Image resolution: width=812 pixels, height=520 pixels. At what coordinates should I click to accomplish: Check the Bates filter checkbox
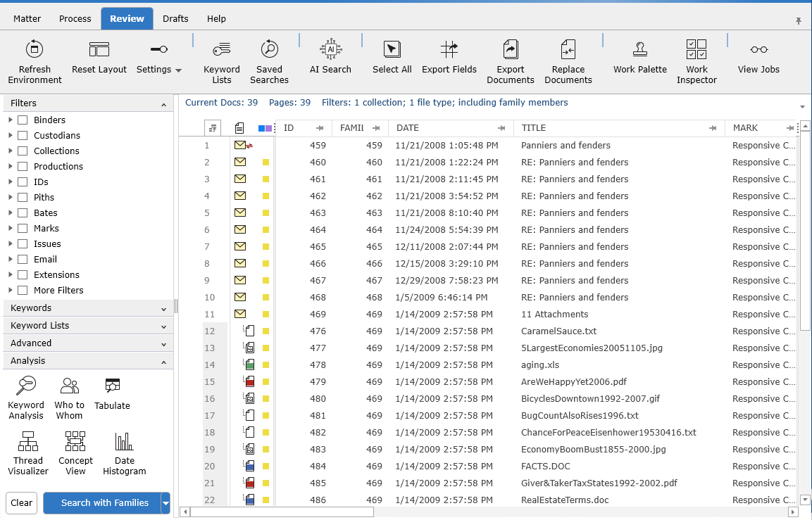coord(23,213)
